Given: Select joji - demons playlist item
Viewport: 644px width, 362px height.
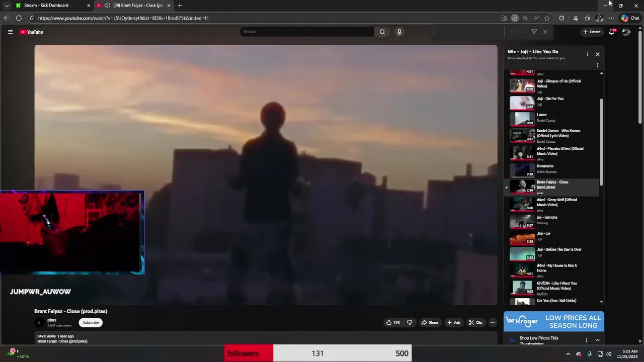Looking at the screenshot, I should coord(552,221).
